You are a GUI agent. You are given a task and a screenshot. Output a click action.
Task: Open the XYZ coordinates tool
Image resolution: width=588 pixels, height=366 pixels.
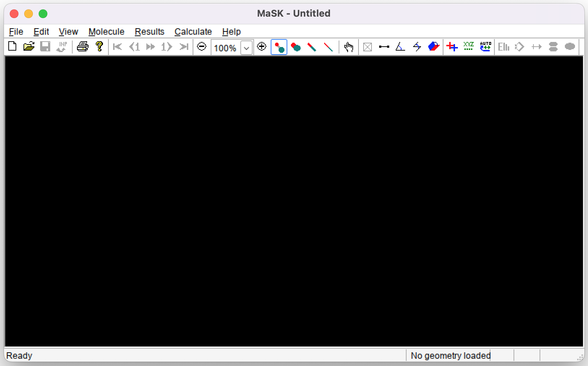[468, 47]
